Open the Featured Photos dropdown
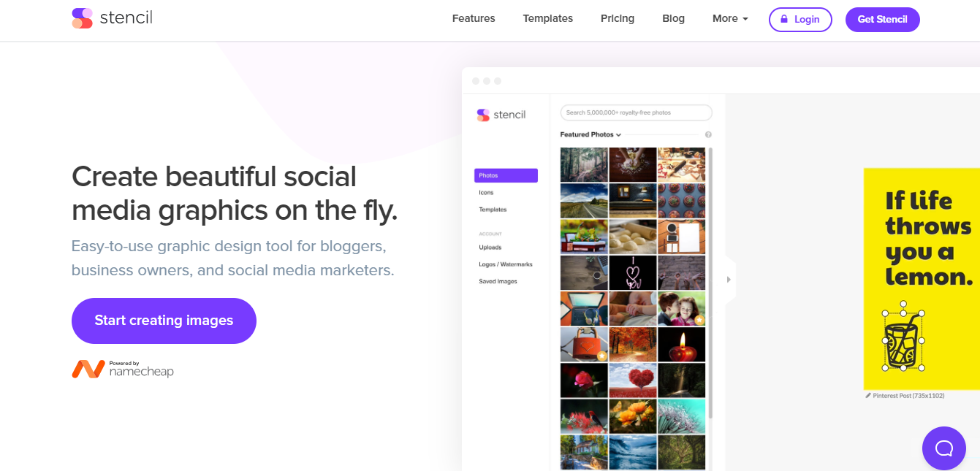The image size is (980, 471). point(590,135)
